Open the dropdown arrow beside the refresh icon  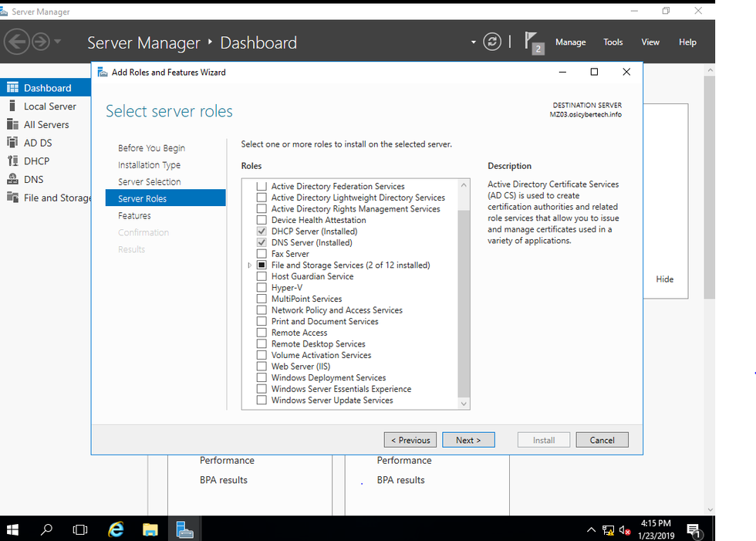tap(474, 42)
